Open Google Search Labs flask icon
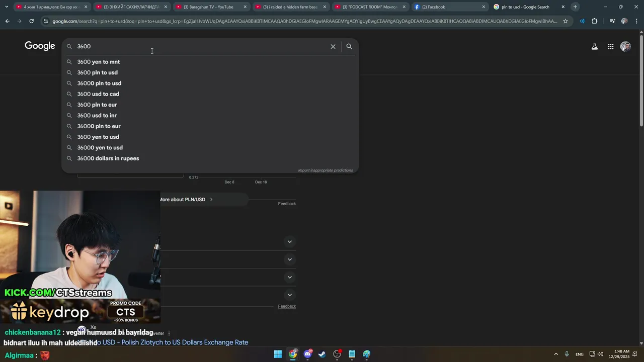The image size is (644, 362). [594, 47]
